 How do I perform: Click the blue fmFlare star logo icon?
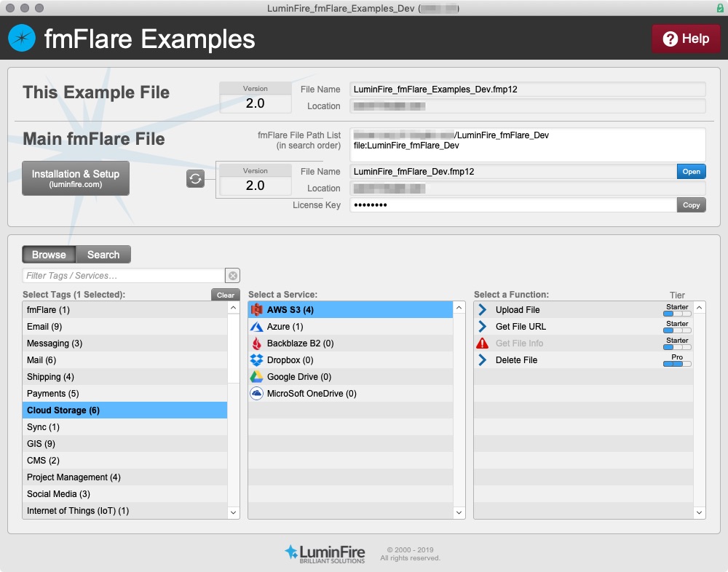click(x=22, y=38)
